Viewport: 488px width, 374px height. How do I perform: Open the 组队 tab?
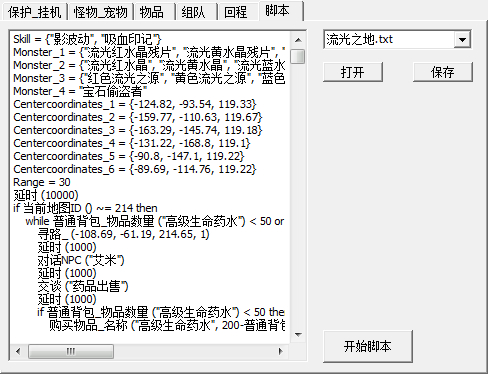click(193, 12)
